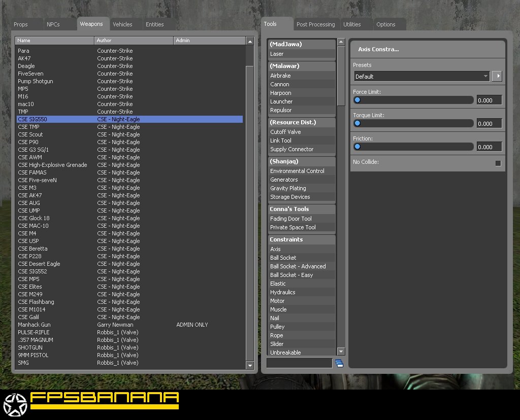The width and height of the screenshot is (520, 420).
Task: Switch to Post Processing tab
Action: coord(316,24)
